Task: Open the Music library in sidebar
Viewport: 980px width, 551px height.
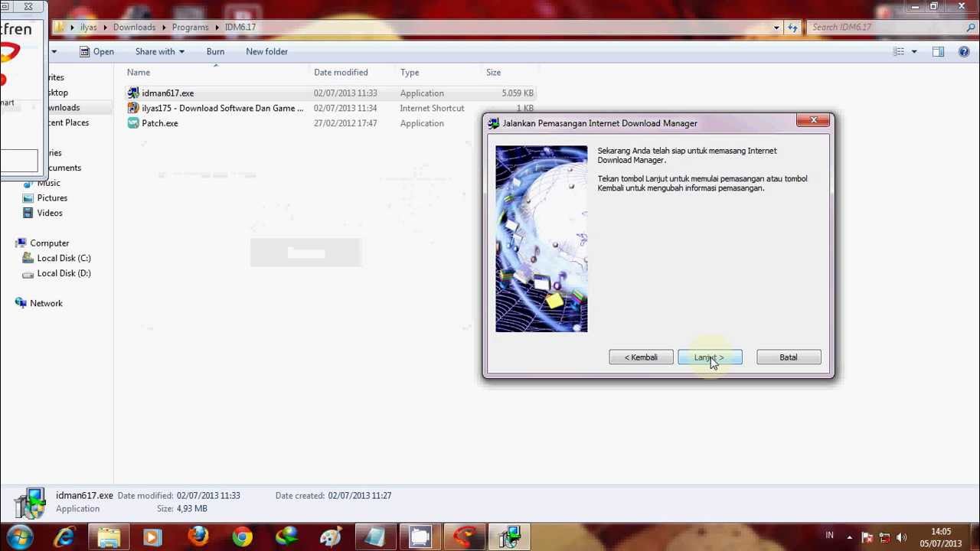Action: [48, 183]
